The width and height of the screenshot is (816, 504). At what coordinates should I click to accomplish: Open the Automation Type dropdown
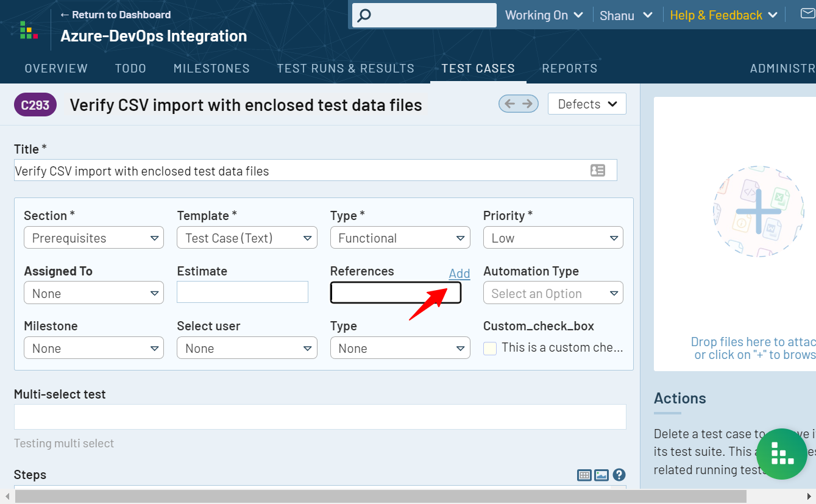(553, 293)
